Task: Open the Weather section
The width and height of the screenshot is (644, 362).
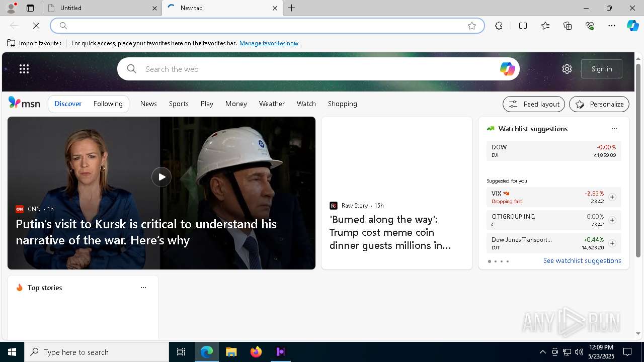Action: point(272,104)
